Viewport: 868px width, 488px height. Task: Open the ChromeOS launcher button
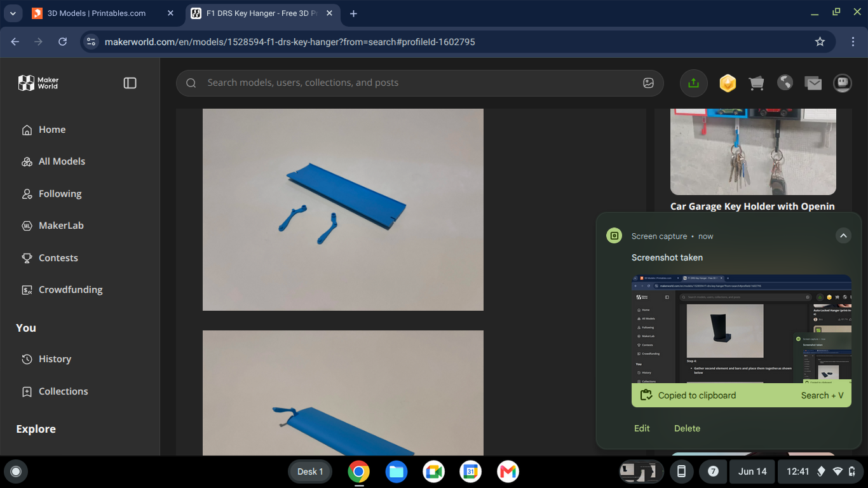click(x=16, y=471)
